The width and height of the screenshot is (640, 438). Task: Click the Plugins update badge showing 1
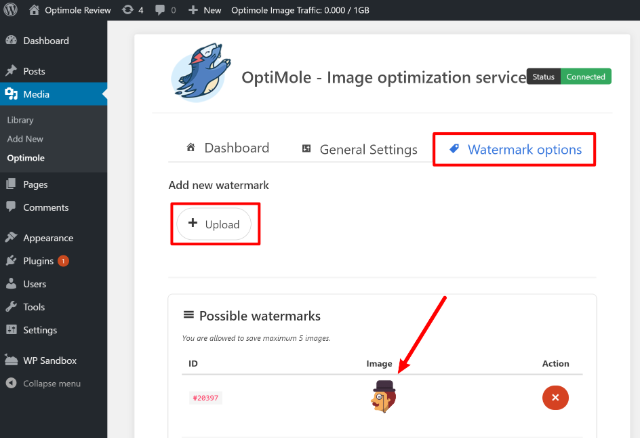[x=63, y=261]
